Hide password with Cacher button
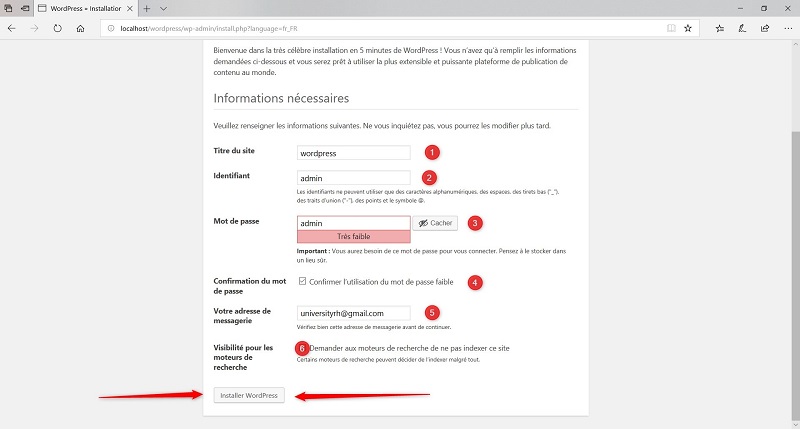Viewport: 800px width, 429px height. [x=435, y=223]
